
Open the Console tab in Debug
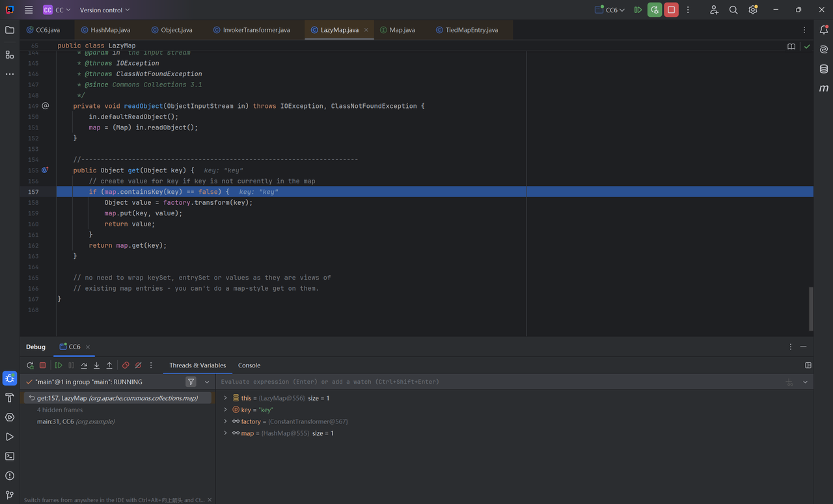249,365
